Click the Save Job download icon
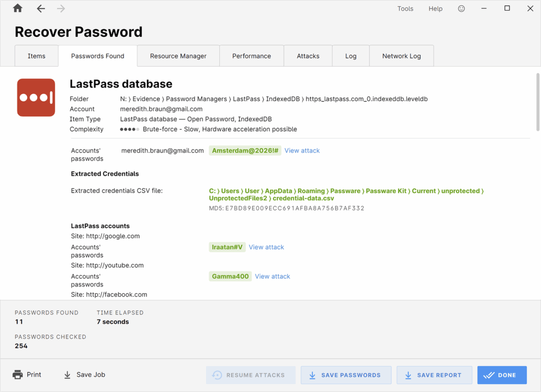This screenshot has height=392, width=541. [67, 375]
